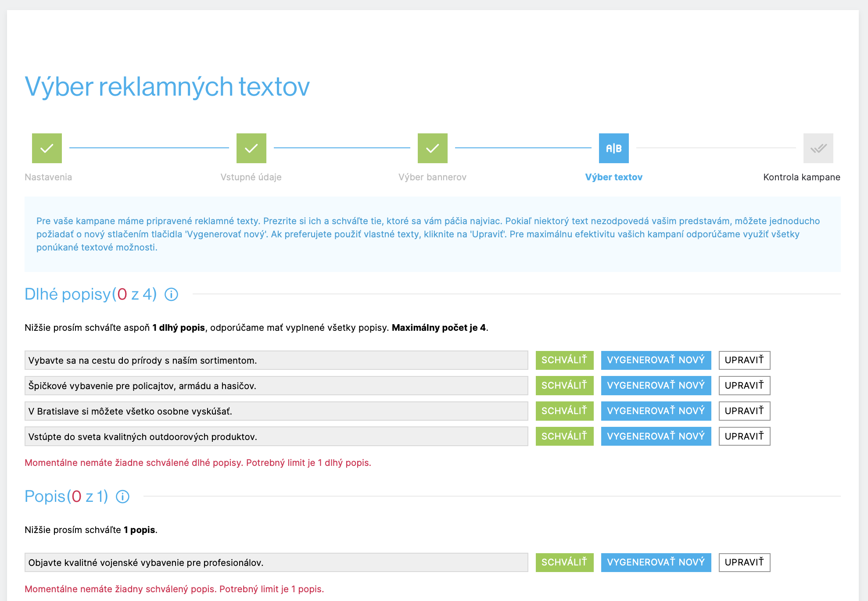Generate new text for 'Objavte kvalitné' row
Viewport: 868px width, 601px height.
click(x=656, y=562)
